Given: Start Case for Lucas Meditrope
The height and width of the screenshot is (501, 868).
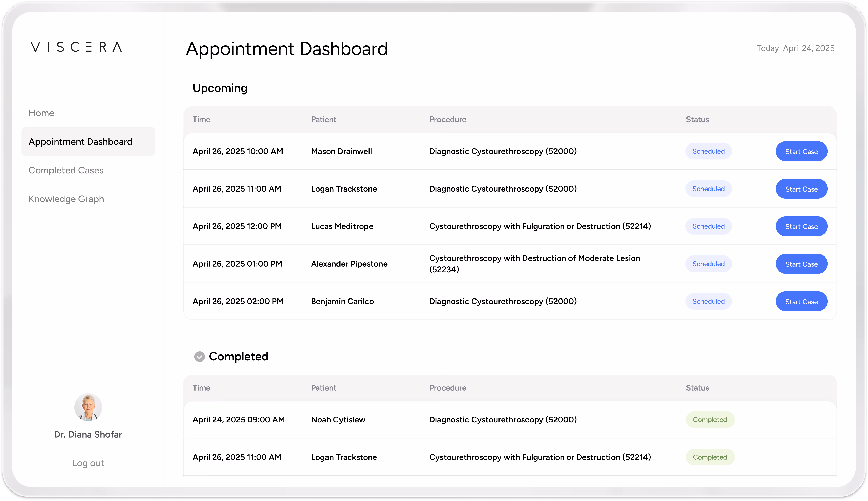Looking at the screenshot, I should pyautogui.click(x=801, y=226).
